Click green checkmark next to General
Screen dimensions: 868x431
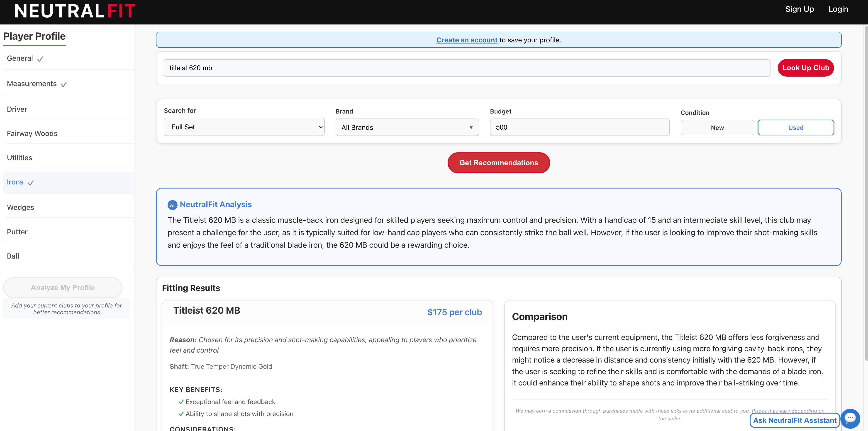tap(40, 59)
